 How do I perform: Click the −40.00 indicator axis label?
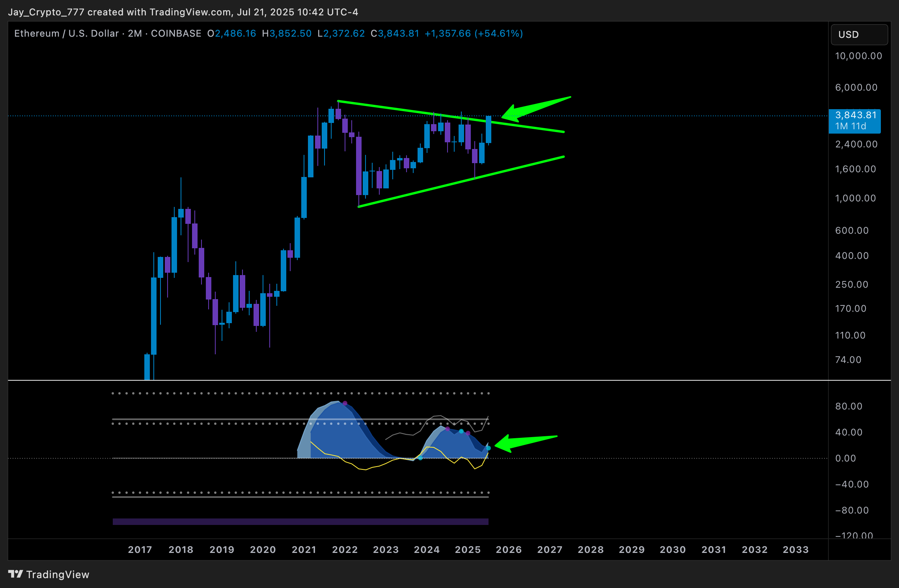point(852,484)
